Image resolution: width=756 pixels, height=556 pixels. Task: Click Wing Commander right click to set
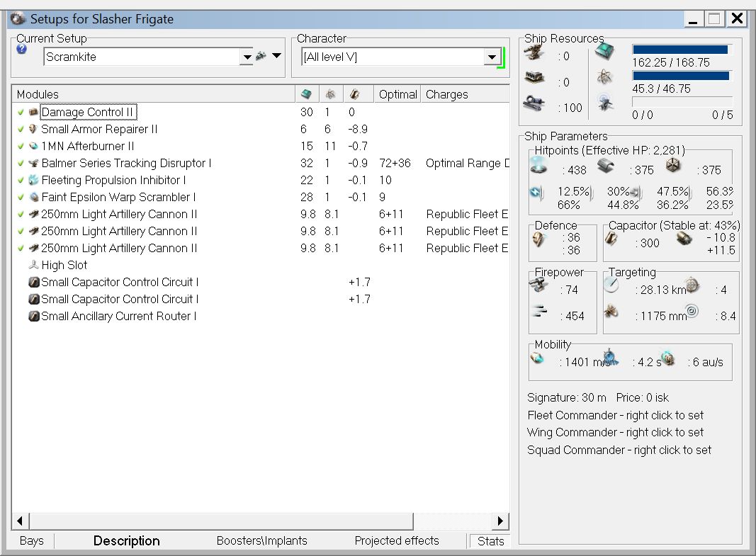click(615, 433)
